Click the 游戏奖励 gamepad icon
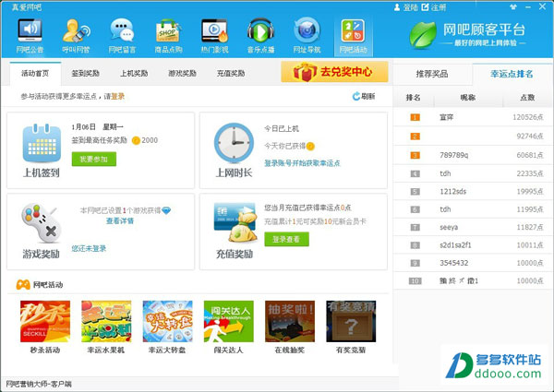This screenshot has height=392, width=554. [x=41, y=223]
